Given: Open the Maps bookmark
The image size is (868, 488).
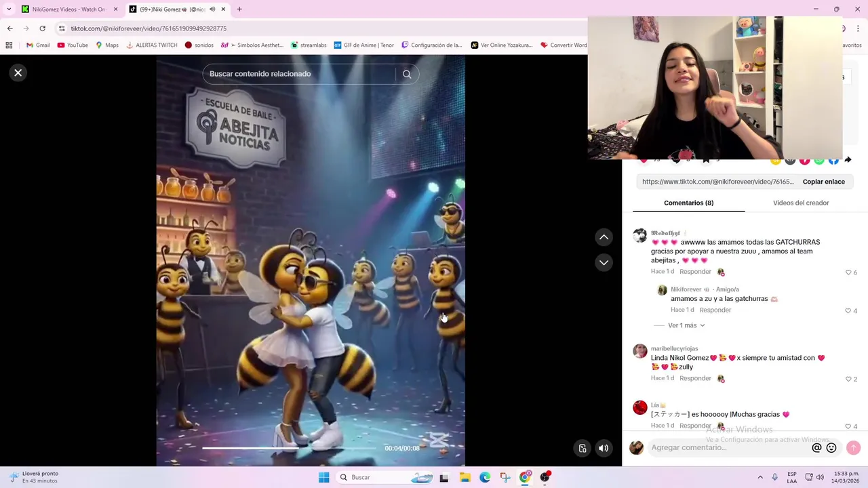Looking at the screenshot, I should (x=107, y=45).
